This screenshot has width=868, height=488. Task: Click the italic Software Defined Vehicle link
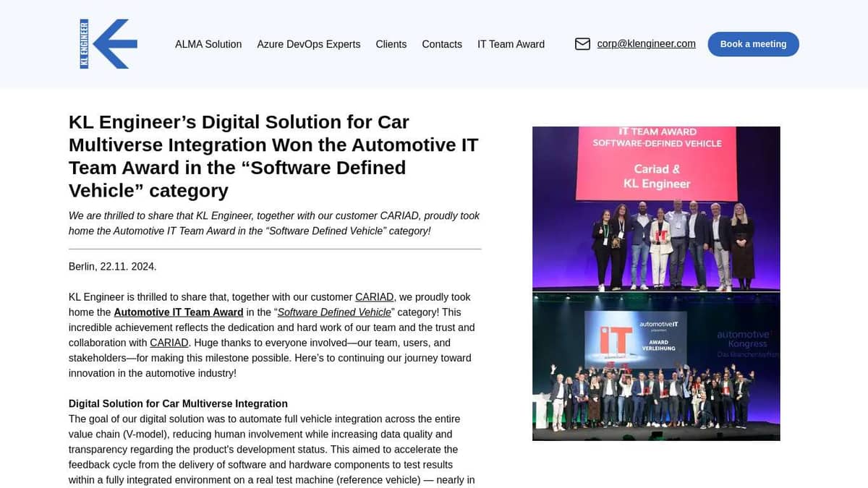click(x=334, y=312)
